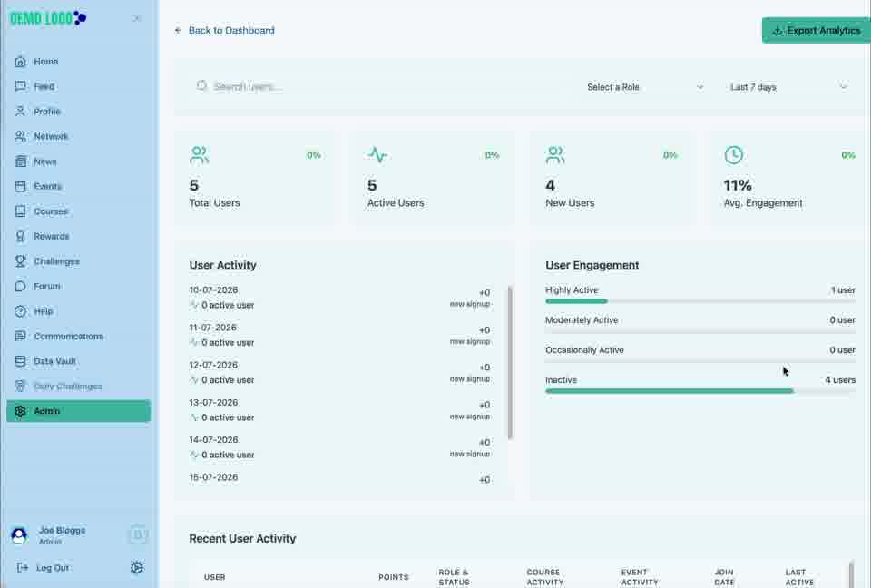
Task: Click the USER column header
Action: pos(214,577)
